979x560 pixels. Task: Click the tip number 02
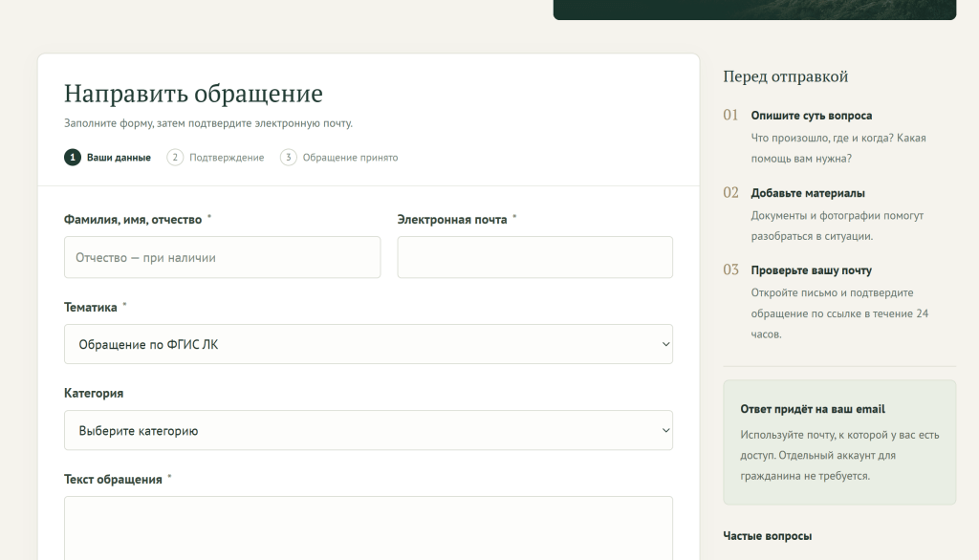(730, 192)
